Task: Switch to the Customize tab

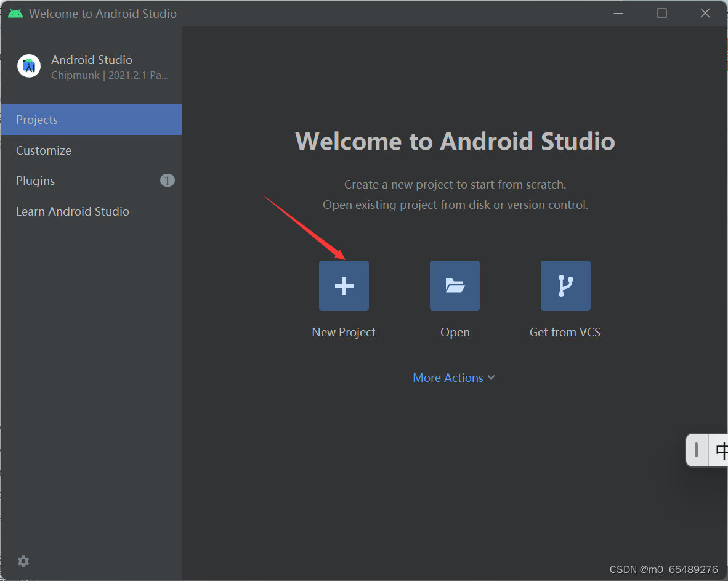Action: [x=92, y=150]
